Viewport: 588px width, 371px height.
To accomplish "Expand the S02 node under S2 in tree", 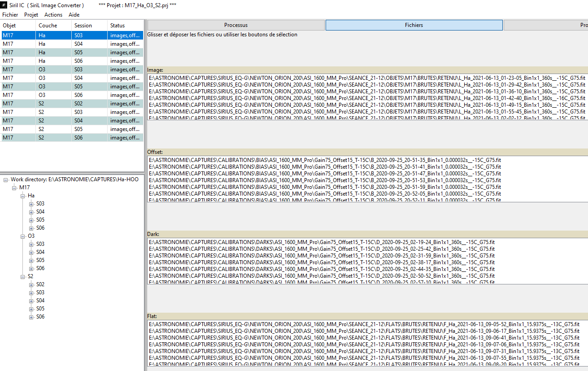I will (31, 284).
